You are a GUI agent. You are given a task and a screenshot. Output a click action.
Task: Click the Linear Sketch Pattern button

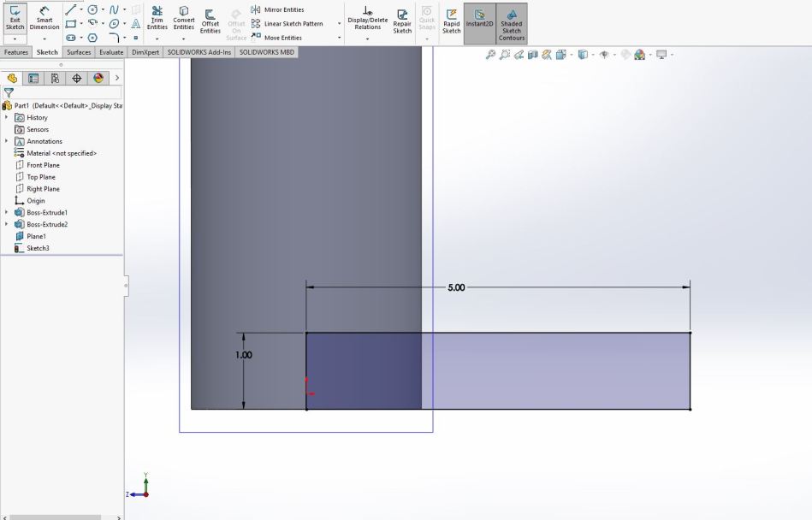[293, 23]
